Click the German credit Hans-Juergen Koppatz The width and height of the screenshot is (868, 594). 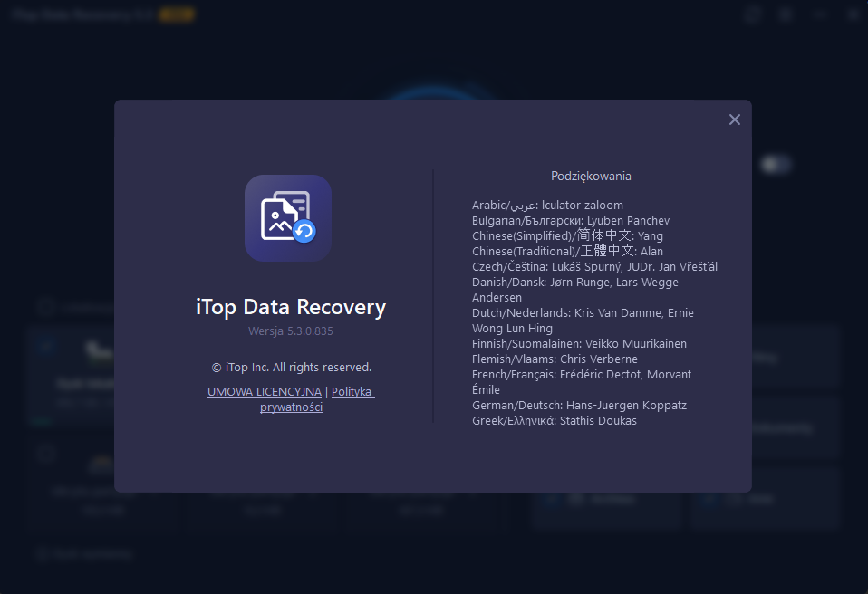click(579, 406)
